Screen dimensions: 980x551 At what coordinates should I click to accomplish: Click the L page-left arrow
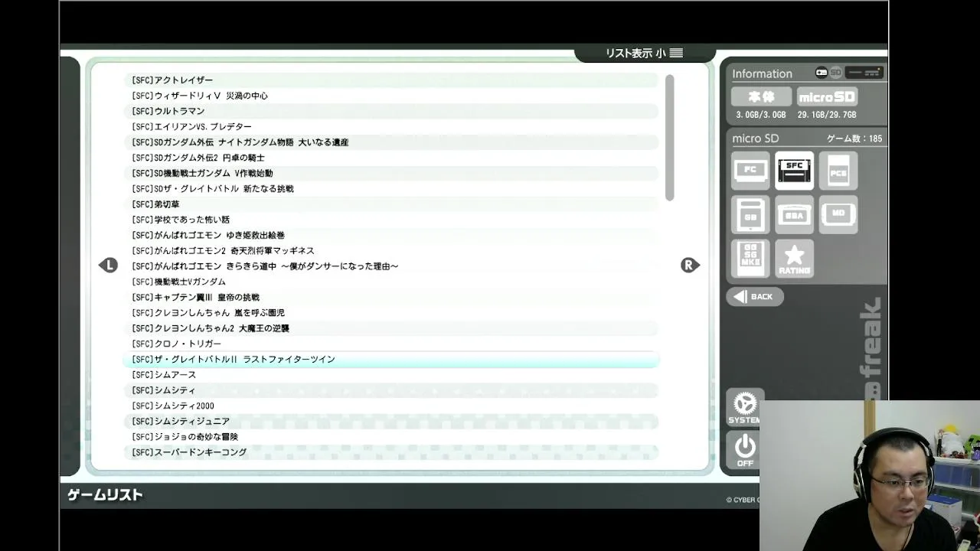tap(108, 265)
